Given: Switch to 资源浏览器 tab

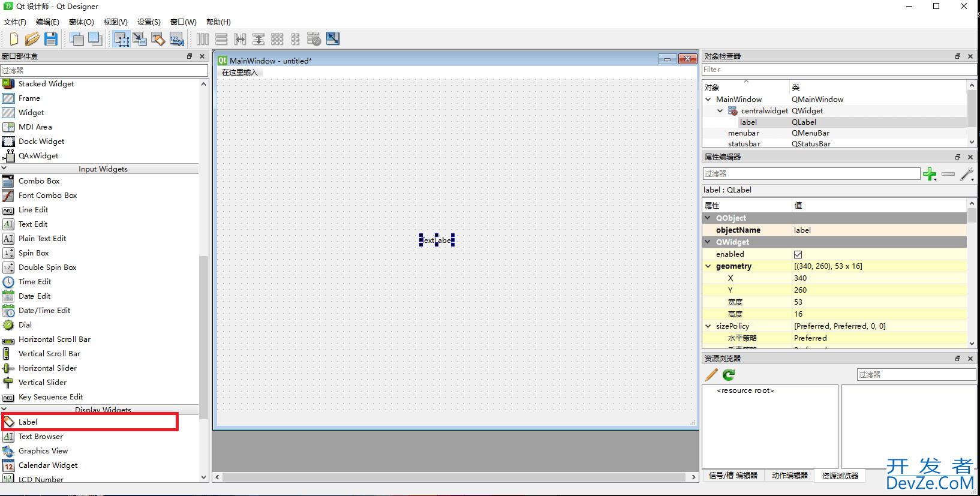Looking at the screenshot, I should (840, 476).
